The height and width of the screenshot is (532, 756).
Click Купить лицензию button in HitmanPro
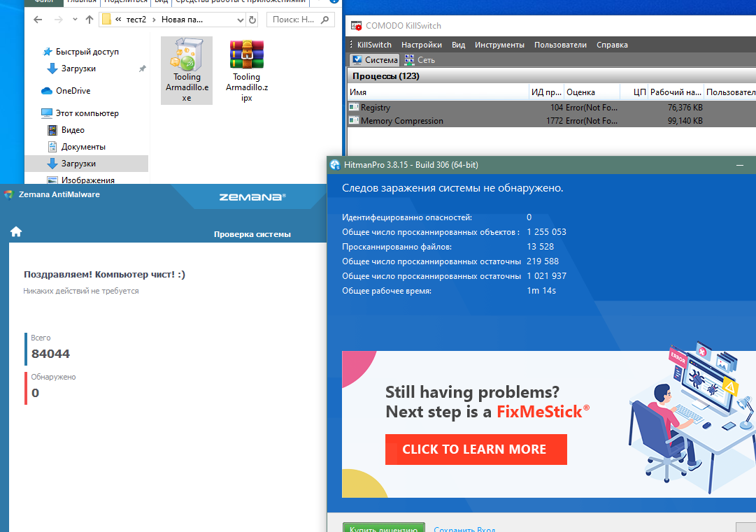(x=384, y=528)
